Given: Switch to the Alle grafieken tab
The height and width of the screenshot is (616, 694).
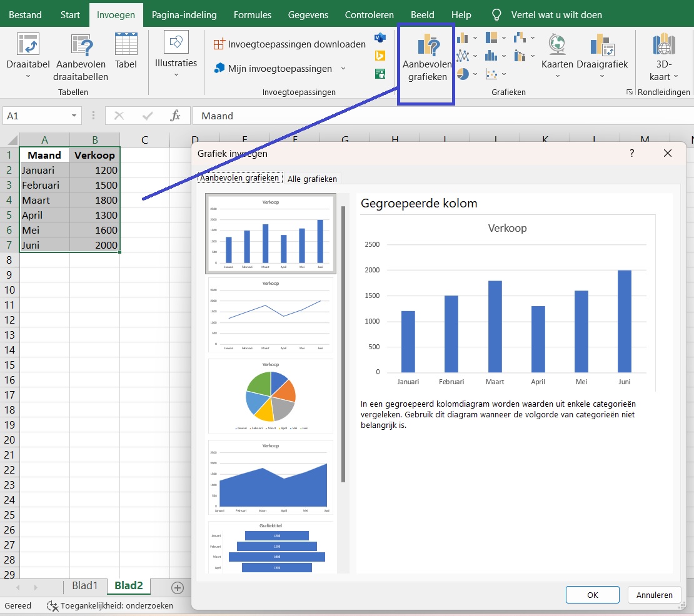Looking at the screenshot, I should 312,179.
